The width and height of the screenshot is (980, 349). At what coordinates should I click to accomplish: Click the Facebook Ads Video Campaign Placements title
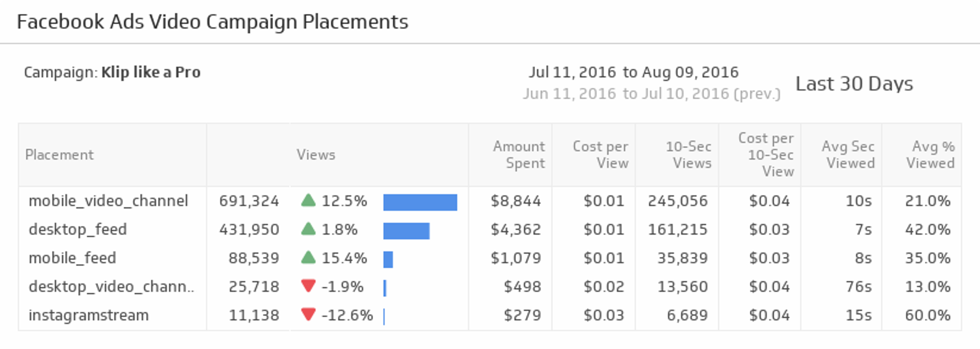pos(212,22)
